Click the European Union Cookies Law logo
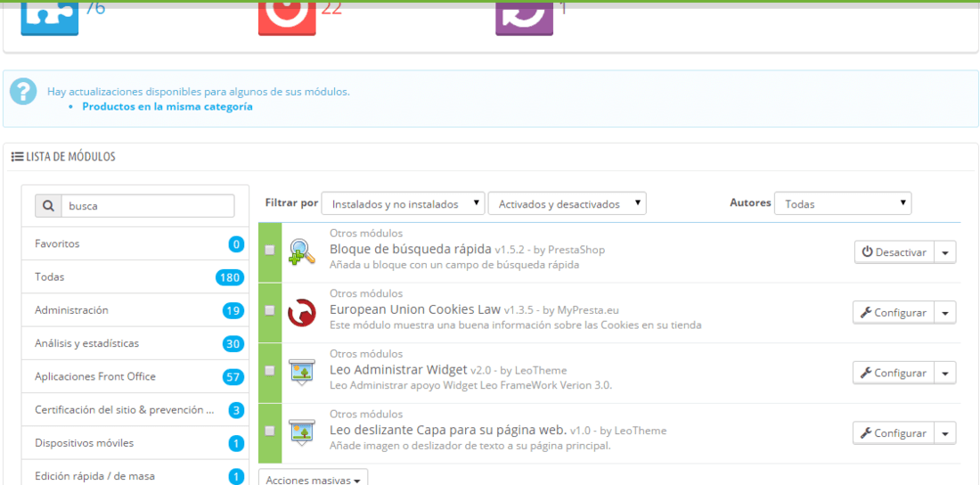Viewport: 980px width, 485px height. click(x=302, y=312)
